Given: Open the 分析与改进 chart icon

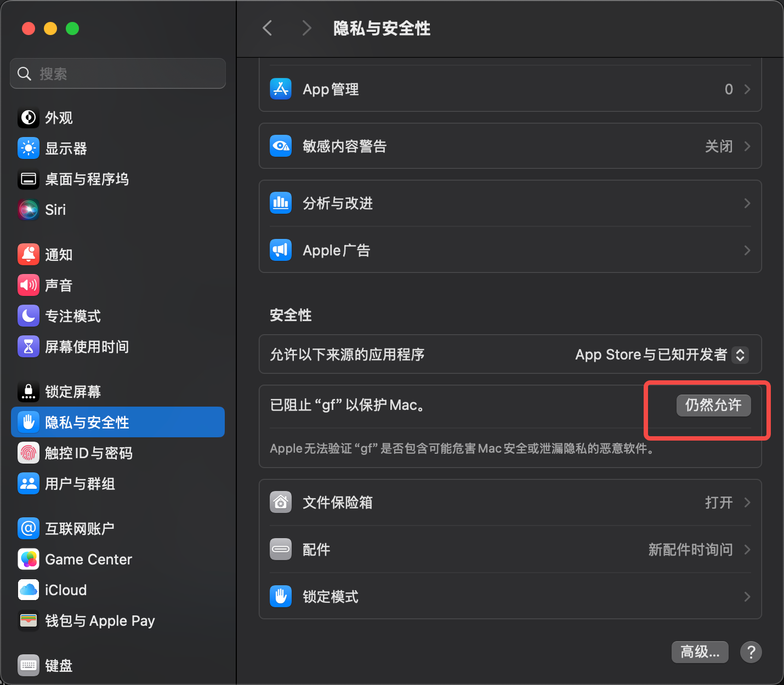Looking at the screenshot, I should (x=281, y=203).
